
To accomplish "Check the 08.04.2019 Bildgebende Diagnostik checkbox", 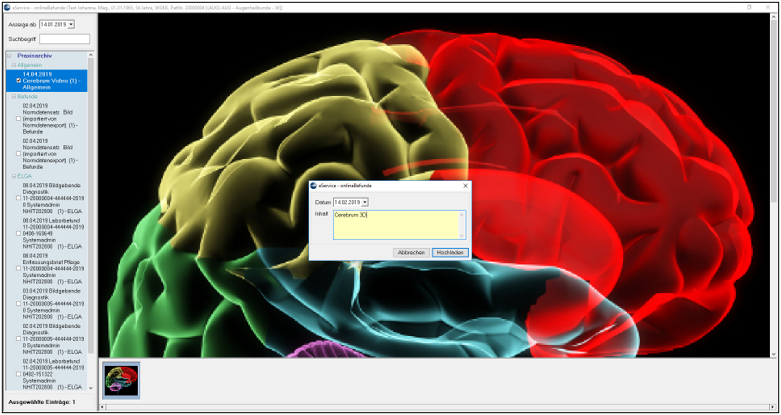I will coord(18,198).
